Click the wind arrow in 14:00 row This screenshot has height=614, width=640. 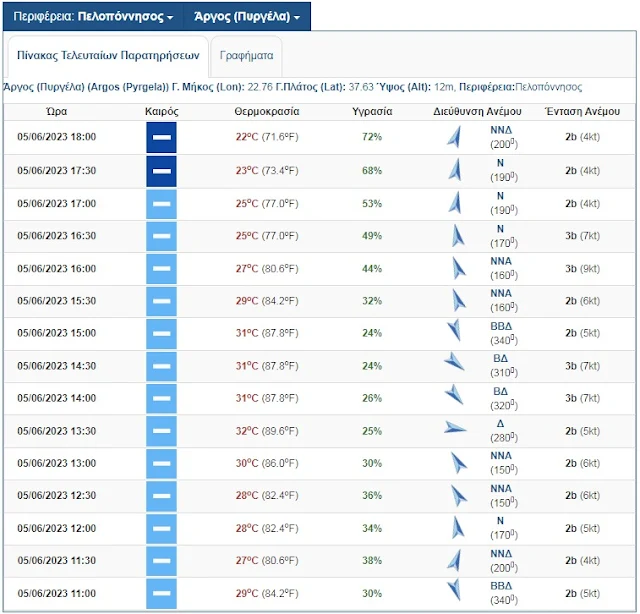tap(454, 394)
